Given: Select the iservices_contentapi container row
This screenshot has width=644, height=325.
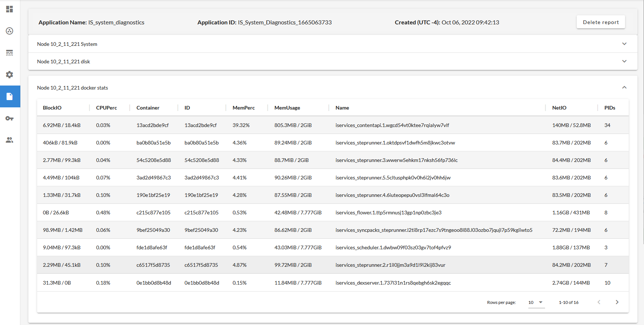Looking at the screenshot, I should click(392, 125).
